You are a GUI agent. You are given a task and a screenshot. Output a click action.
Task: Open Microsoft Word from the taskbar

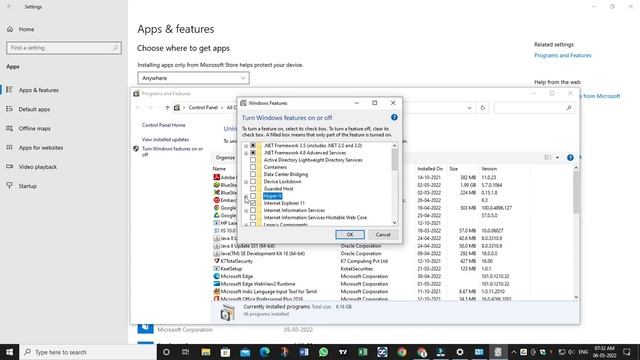[x=304, y=352]
